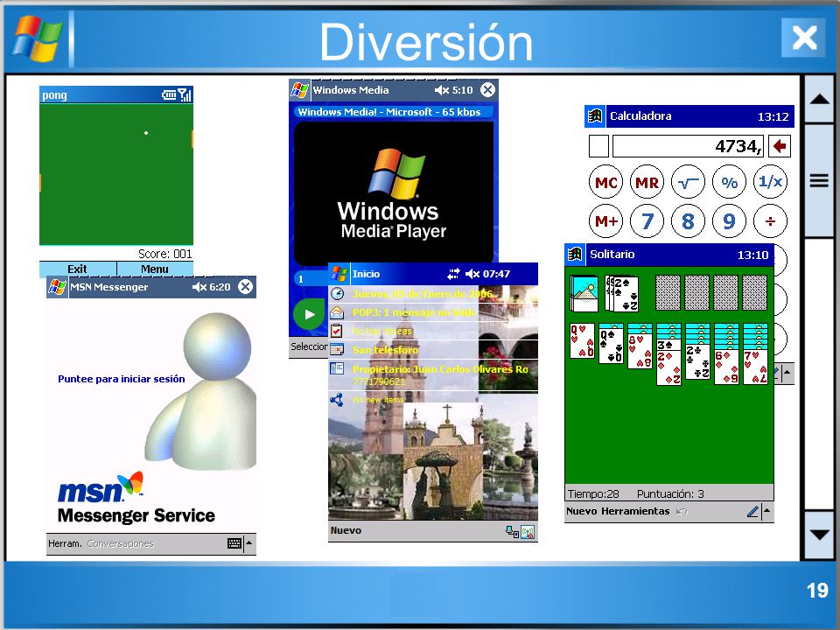The height and width of the screenshot is (630, 840).
Task: Click the 2 of spades on the waste pile
Action: pyautogui.click(x=626, y=294)
